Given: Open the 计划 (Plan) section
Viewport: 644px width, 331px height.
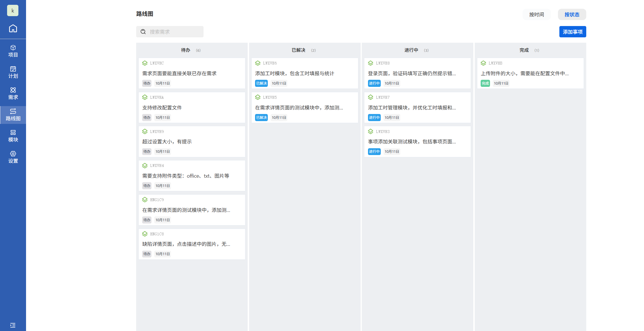Looking at the screenshot, I should click(13, 72).
